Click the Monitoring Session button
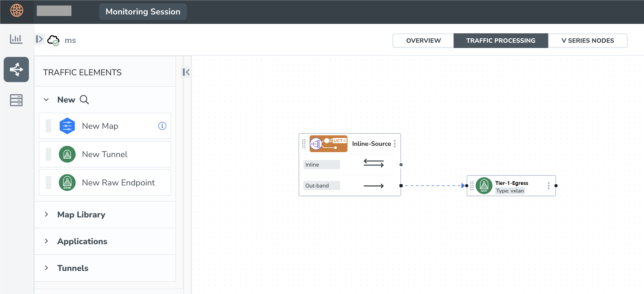 [x=143, y=12]
